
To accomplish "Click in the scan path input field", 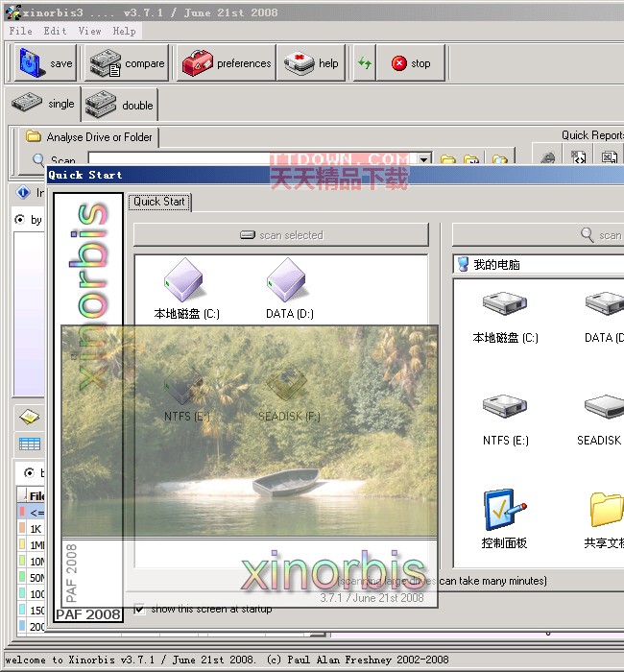I will 252,159.
